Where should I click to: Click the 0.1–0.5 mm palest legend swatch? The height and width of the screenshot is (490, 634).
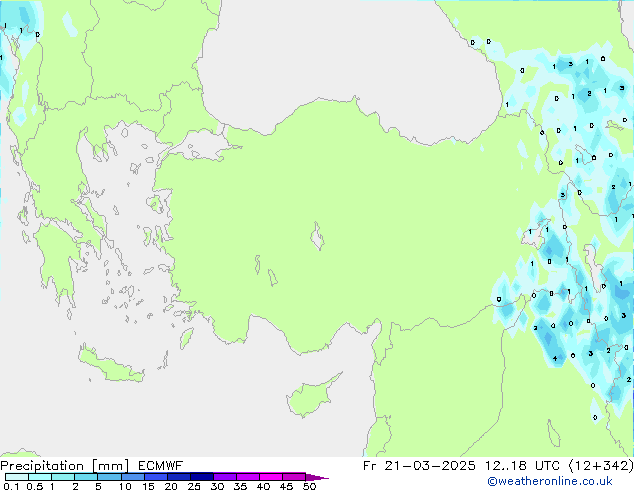(17, 477)
